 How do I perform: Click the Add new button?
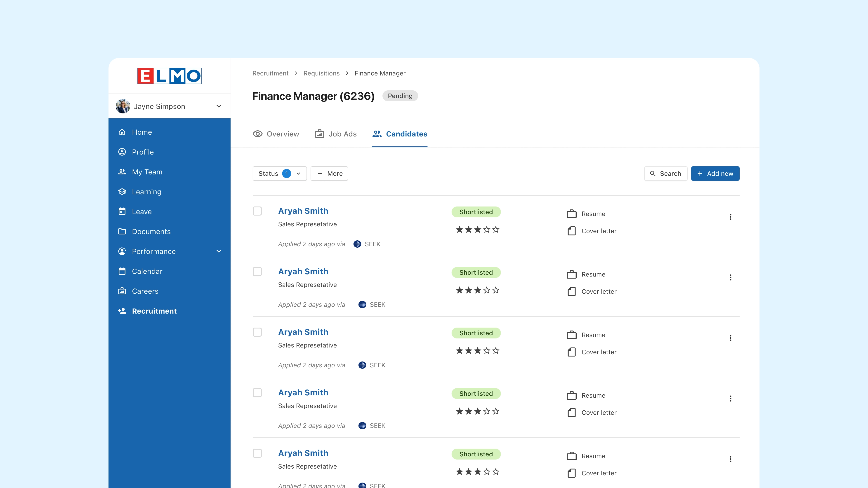click(x=715, y=174)
